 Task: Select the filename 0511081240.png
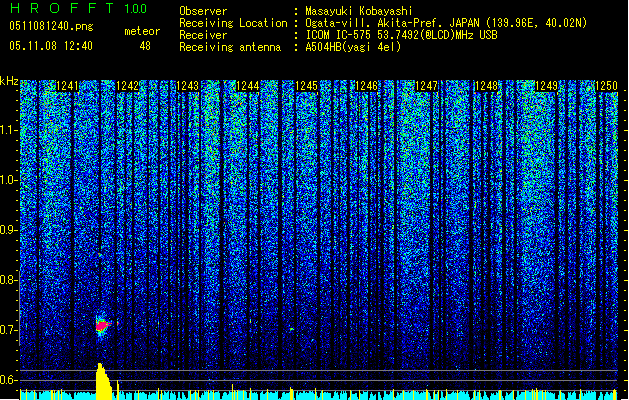coord(51,26)
